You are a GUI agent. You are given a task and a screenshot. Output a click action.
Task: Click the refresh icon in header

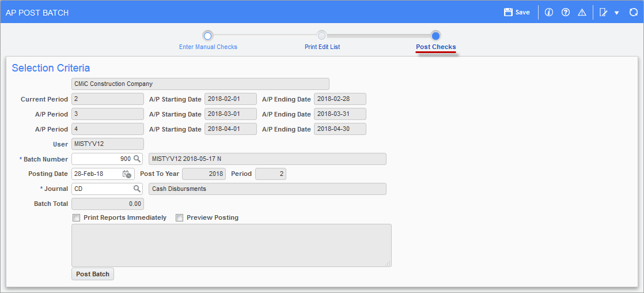coord(634,12)
